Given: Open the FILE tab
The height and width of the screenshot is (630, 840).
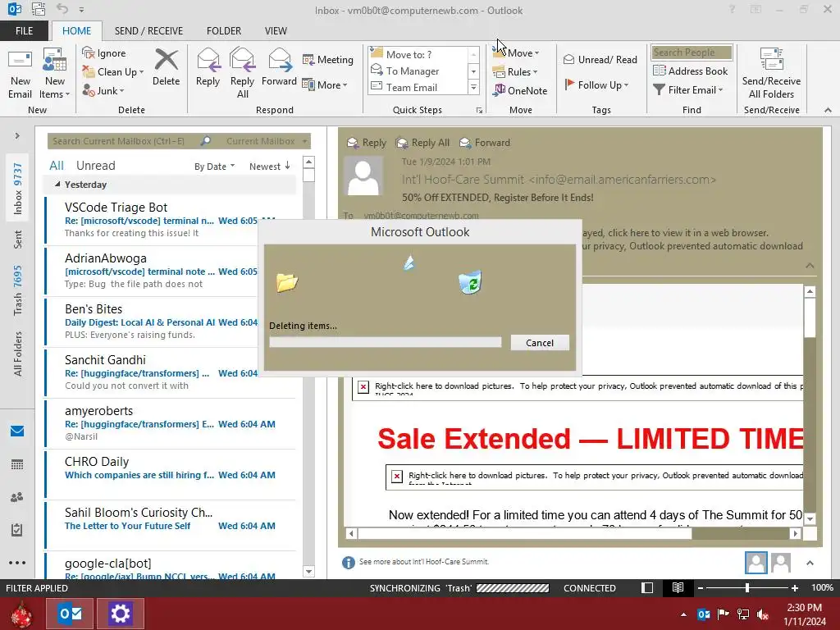Looking at the screenshot, I should tap(24, 30).
